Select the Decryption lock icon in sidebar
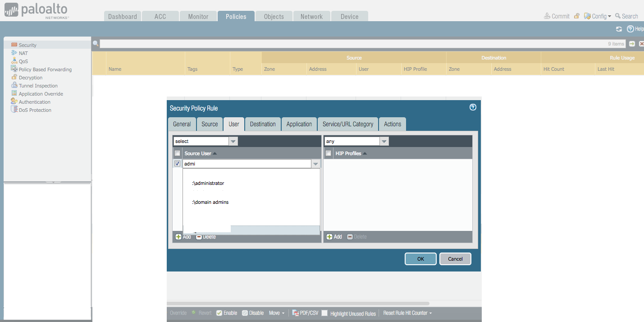This screenshot has width=644, height=322. [x=14, y=78]
